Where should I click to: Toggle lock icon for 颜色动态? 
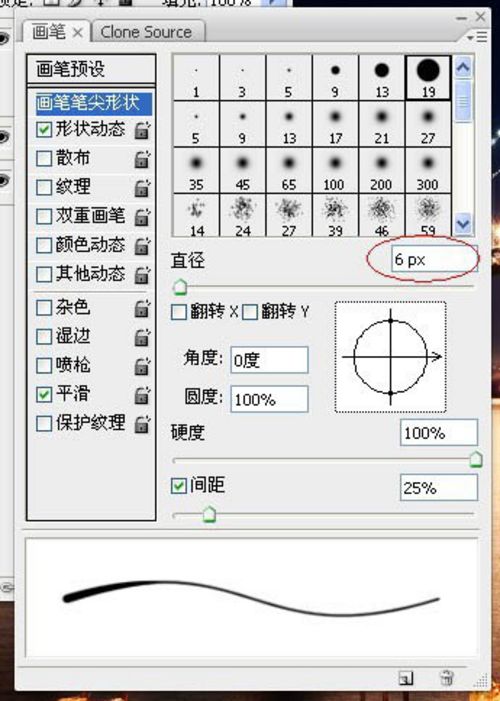[x=142, y=245]
